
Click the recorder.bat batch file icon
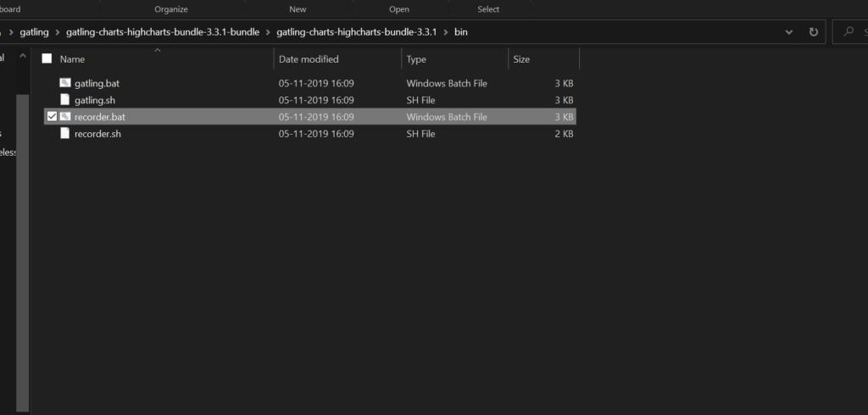point(65,116)
